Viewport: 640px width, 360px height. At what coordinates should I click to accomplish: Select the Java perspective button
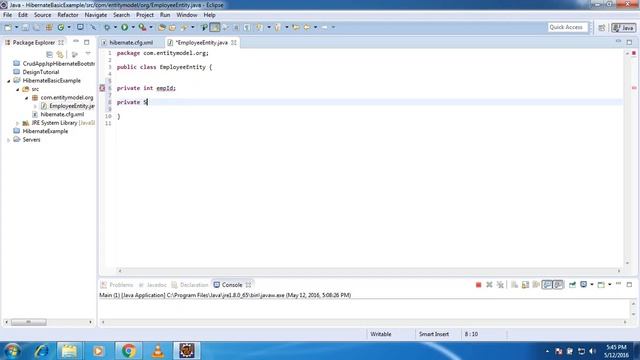[x=623, y=28]
